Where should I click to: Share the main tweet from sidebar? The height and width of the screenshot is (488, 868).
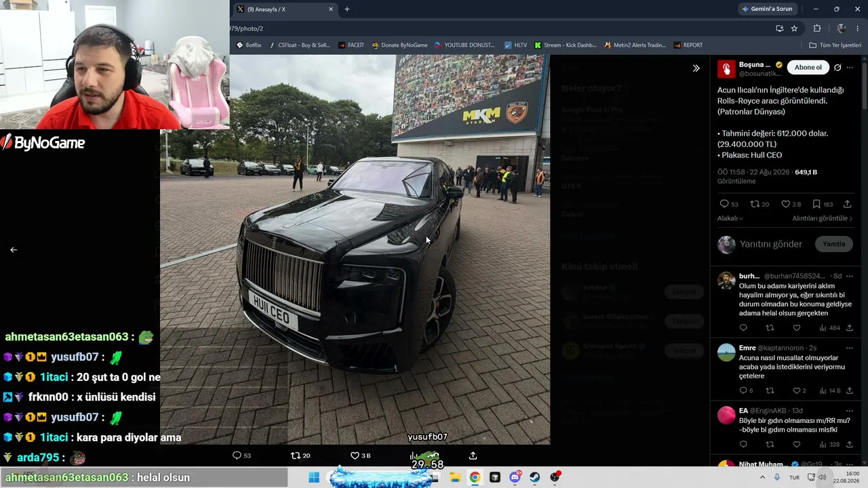click(847, 204)
